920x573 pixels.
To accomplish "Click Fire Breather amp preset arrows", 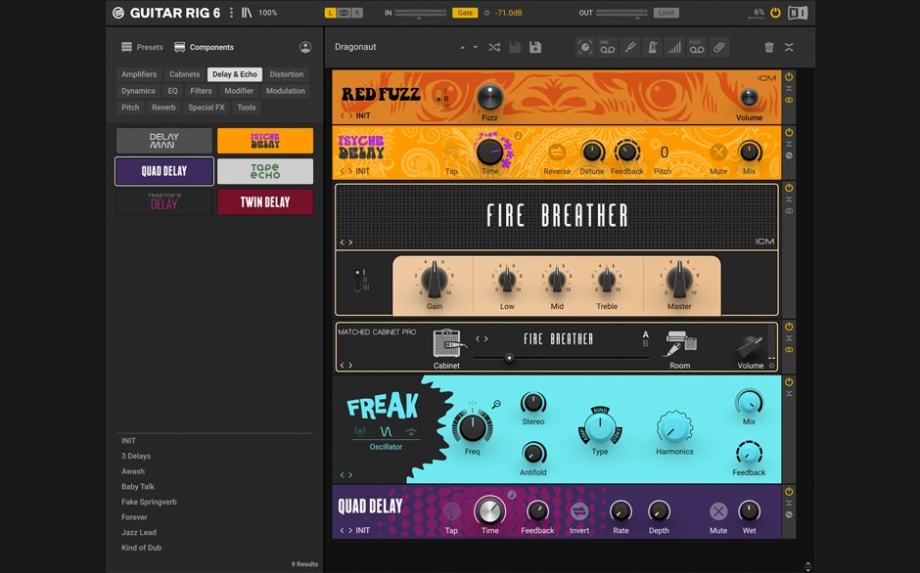I will 347,242.
